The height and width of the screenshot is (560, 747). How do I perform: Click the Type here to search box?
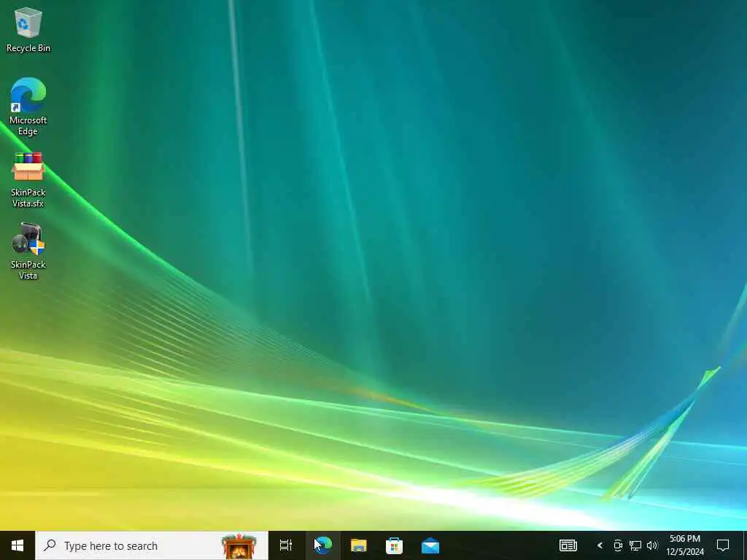[x=152, y=545]
